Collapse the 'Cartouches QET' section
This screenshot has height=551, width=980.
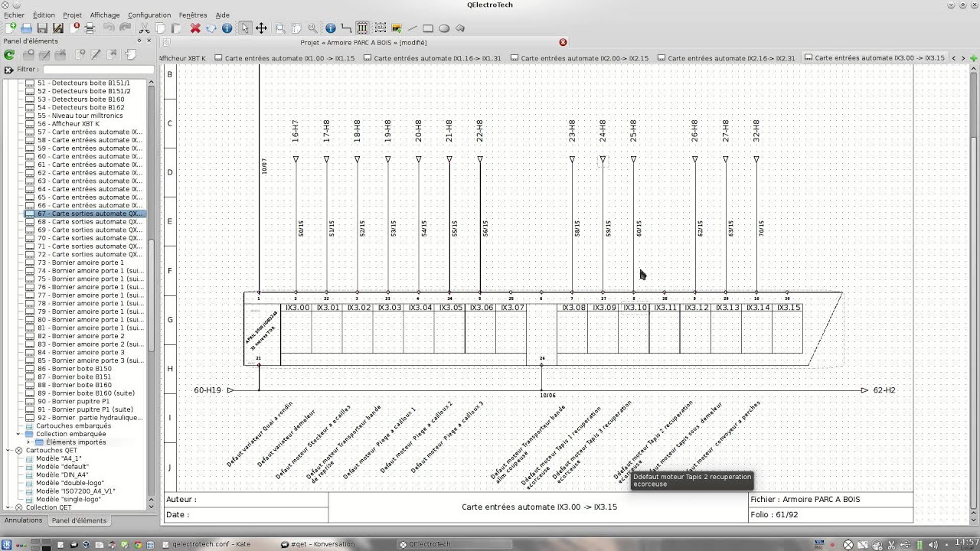[x=8, y=450]
